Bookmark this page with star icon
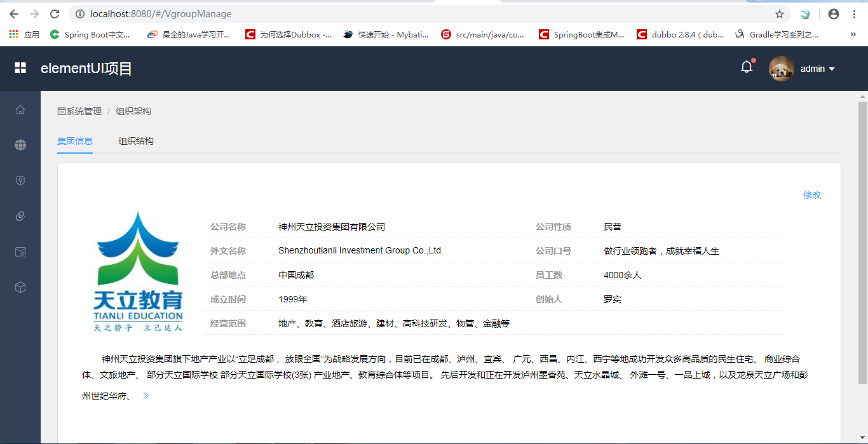The height and width of the screenshot is (444, 868). point(779,14)
